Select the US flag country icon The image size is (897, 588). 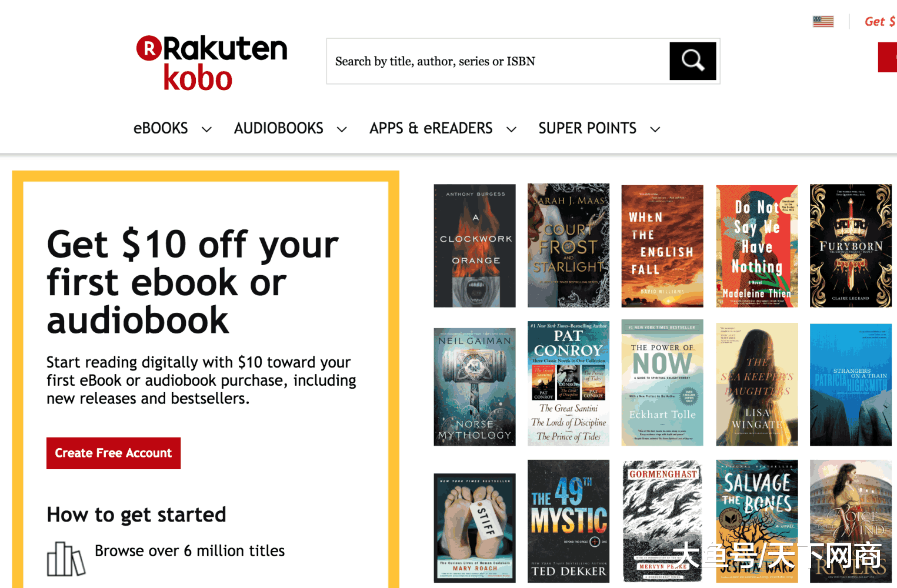point(823,22)
